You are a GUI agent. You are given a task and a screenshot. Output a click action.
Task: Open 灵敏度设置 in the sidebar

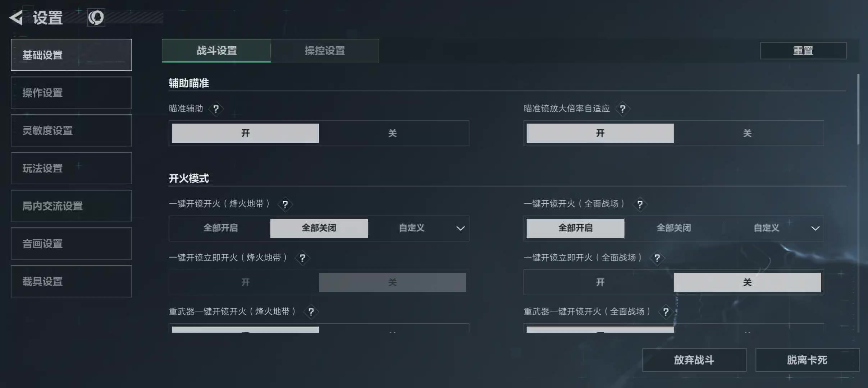pyautogui.click(x=71, y=130)
